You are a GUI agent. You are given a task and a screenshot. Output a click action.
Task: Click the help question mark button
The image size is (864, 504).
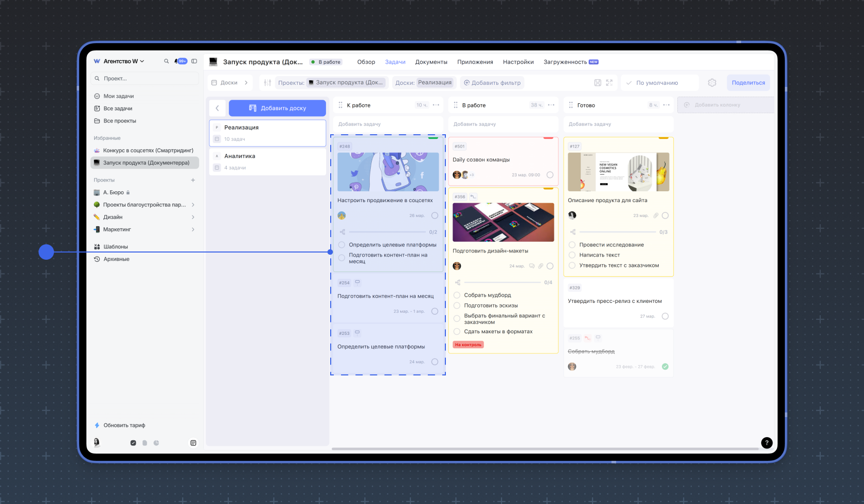point(766,443)
